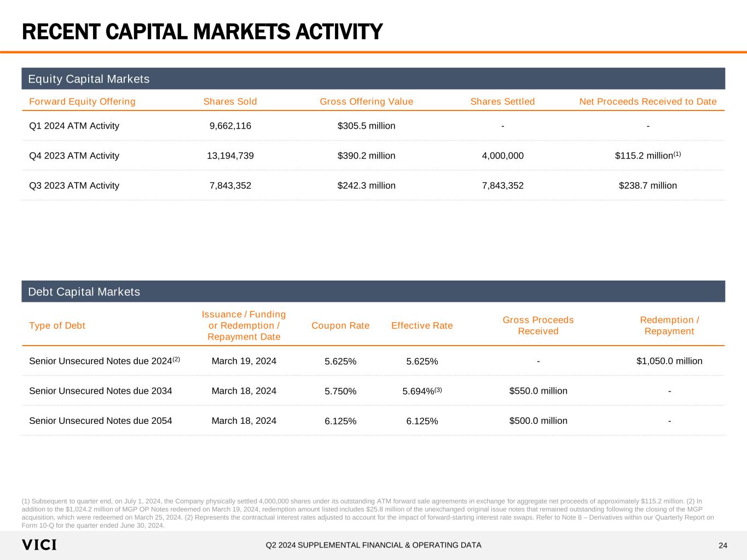Click the $1,050.0 million redemption amount
The image size is (747, 560).
(x=669, y=361)
